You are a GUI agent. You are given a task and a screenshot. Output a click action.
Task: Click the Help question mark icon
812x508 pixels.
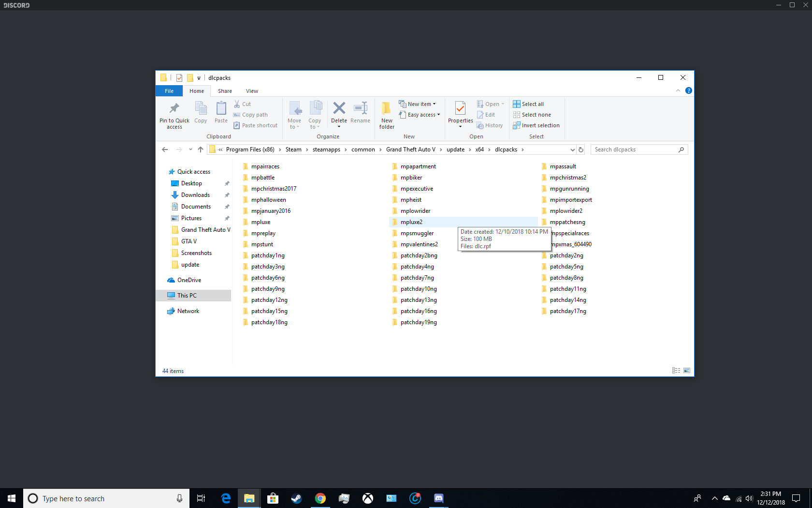[689, 90]
